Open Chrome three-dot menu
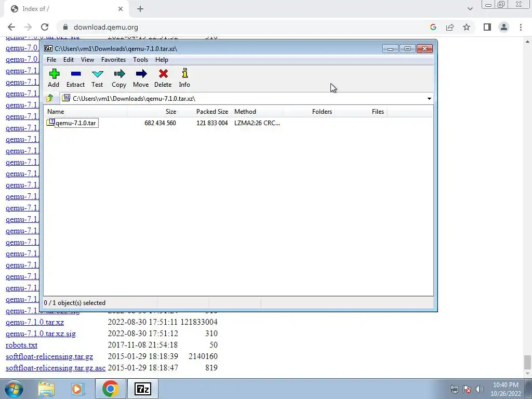This screenshot has height=399, width=532. pos(521,27)
